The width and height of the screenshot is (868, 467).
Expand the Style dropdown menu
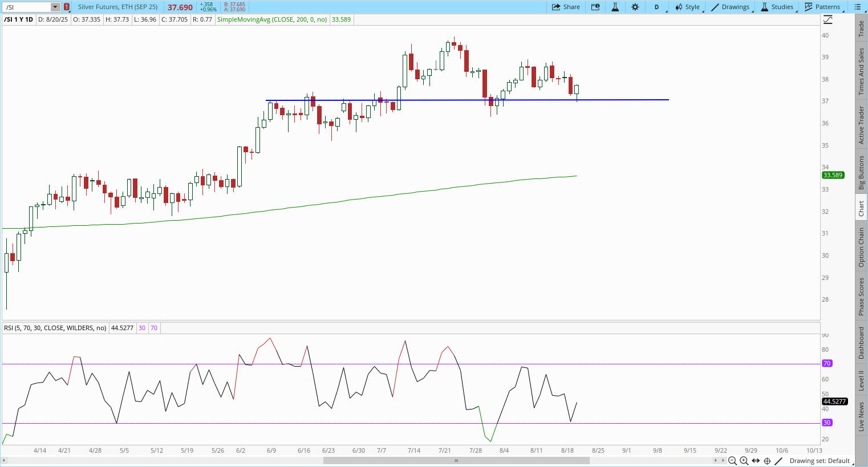click(x=688, y=7)
